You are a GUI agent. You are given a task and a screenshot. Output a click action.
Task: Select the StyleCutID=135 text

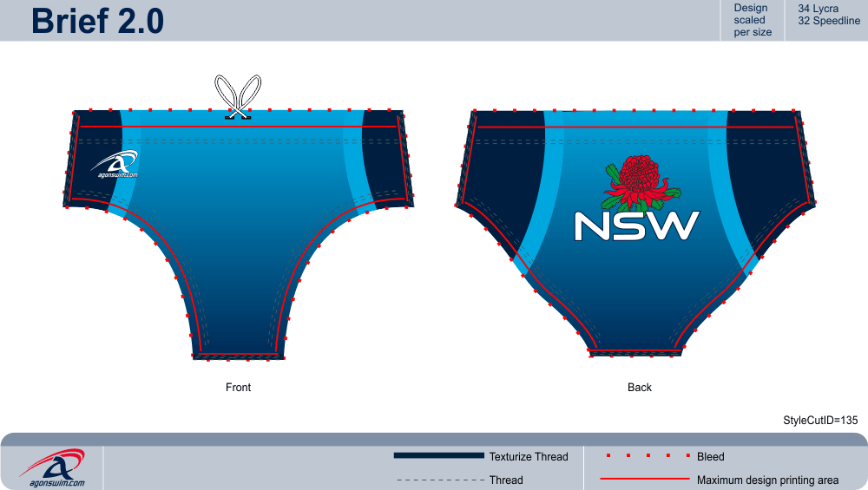click(x=820, y=421)
